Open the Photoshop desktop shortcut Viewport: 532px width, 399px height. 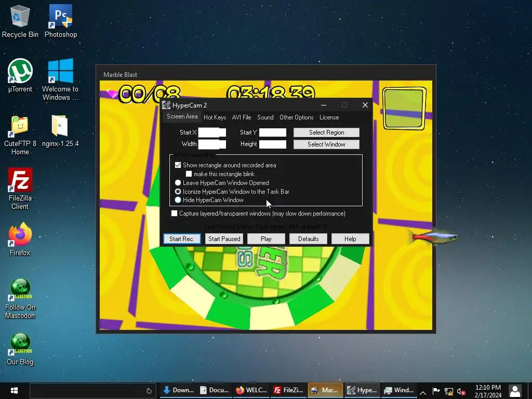[x=61, y=21]
